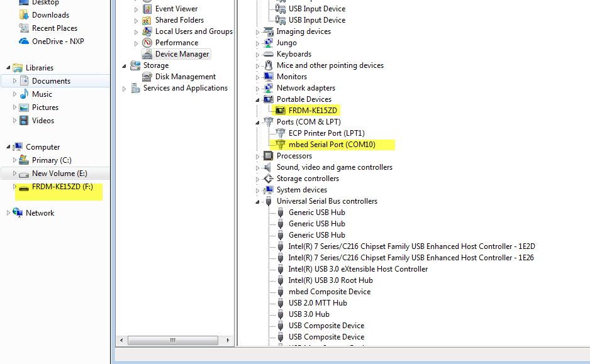
Task: Select Intel(R) USB 3.0 Root Hub
Action: (330, 280)
